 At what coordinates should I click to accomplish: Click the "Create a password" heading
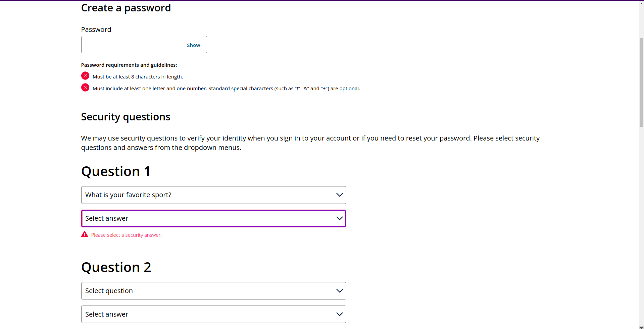tap(126, 8)
